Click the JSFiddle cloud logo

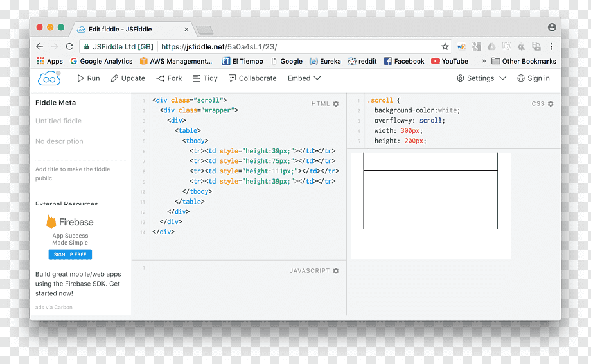(x=49, y=78)
